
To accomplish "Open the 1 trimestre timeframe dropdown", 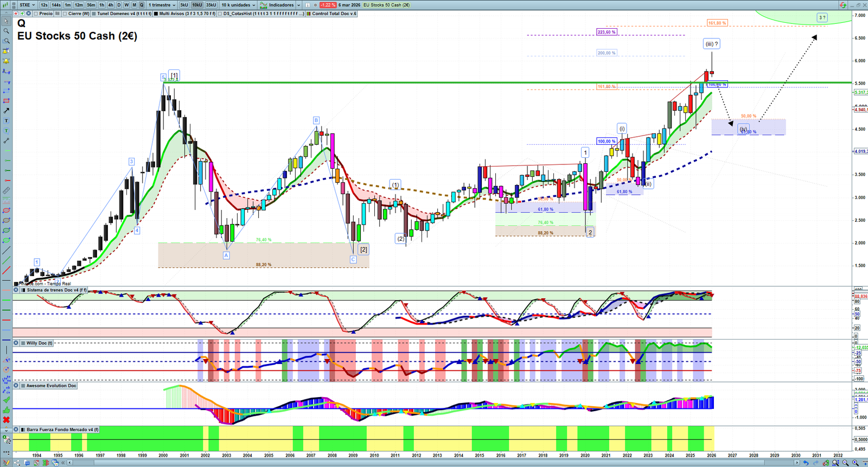I will coord(162,5).
